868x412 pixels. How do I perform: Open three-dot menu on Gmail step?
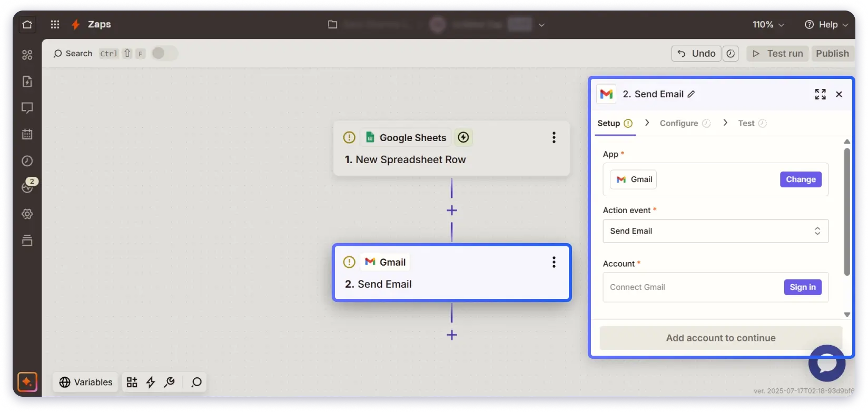tap(554, 262)
